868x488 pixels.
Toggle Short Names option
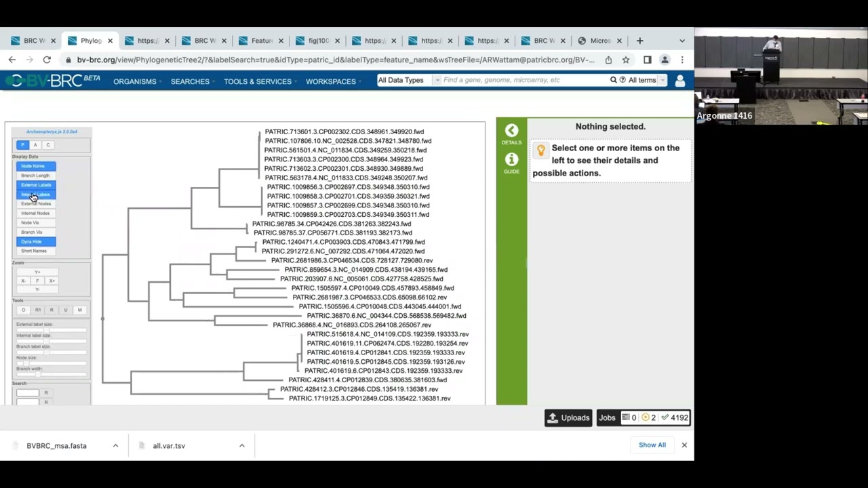pyautogui.click(x=37, y=251)
